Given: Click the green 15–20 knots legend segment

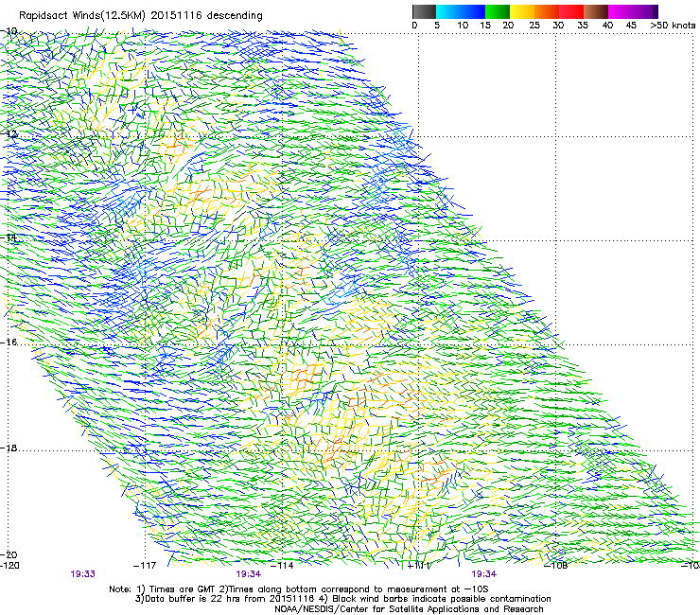Looking at the screenshot, I should coord(498,11).
